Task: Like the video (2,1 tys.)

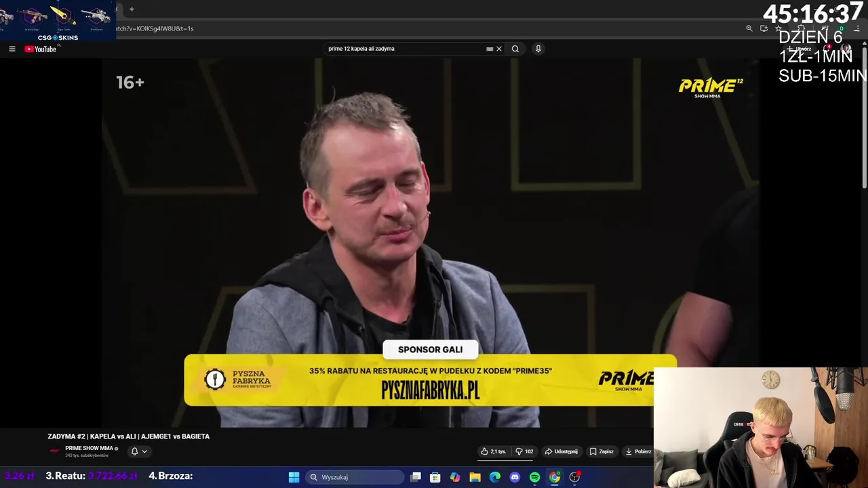Action: click(x=493, y=451)
